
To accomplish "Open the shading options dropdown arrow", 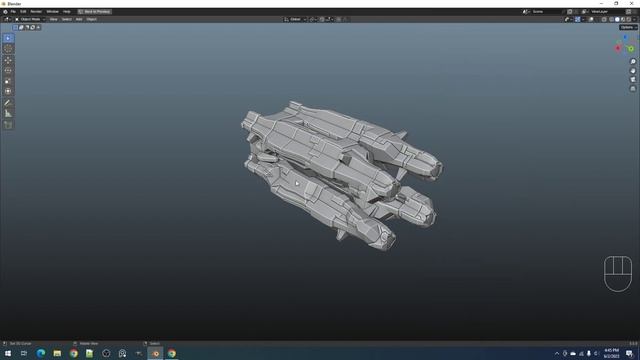I will (635, 19).
